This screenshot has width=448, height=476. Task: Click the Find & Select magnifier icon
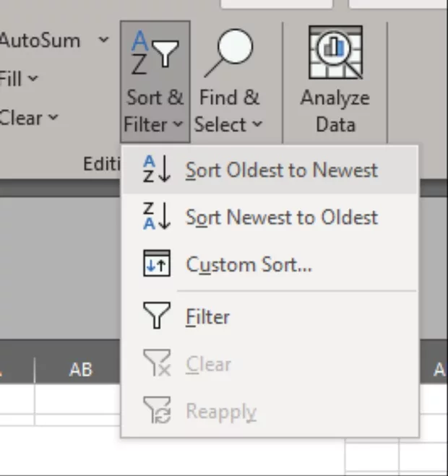tap(229, 54)
